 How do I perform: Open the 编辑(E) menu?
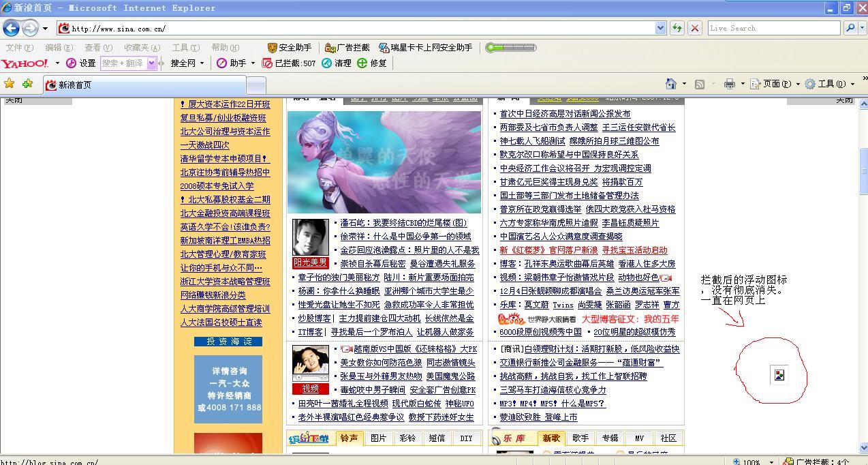tap(59, 48)
